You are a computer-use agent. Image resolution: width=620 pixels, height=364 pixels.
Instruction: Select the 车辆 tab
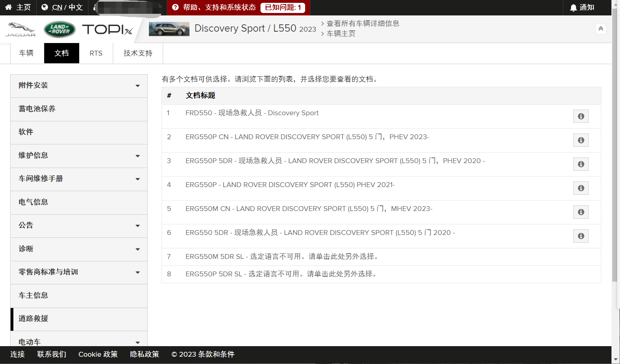click(26, 53)
